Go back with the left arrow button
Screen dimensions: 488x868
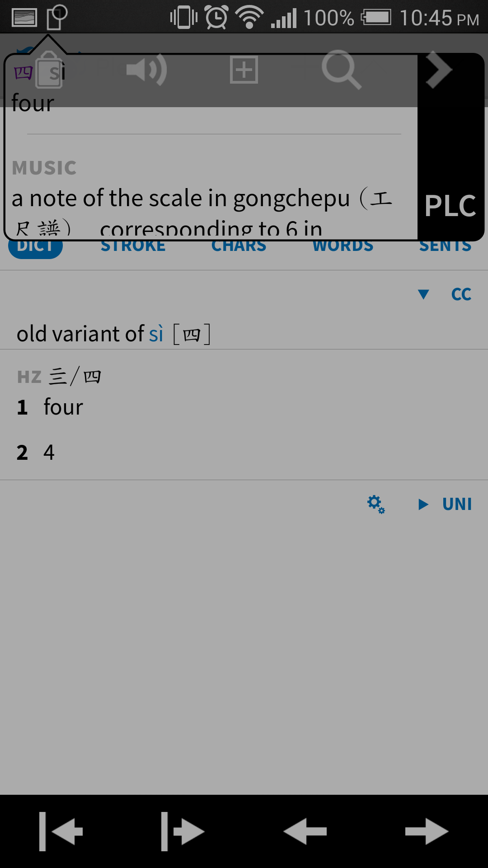point(305,831)
